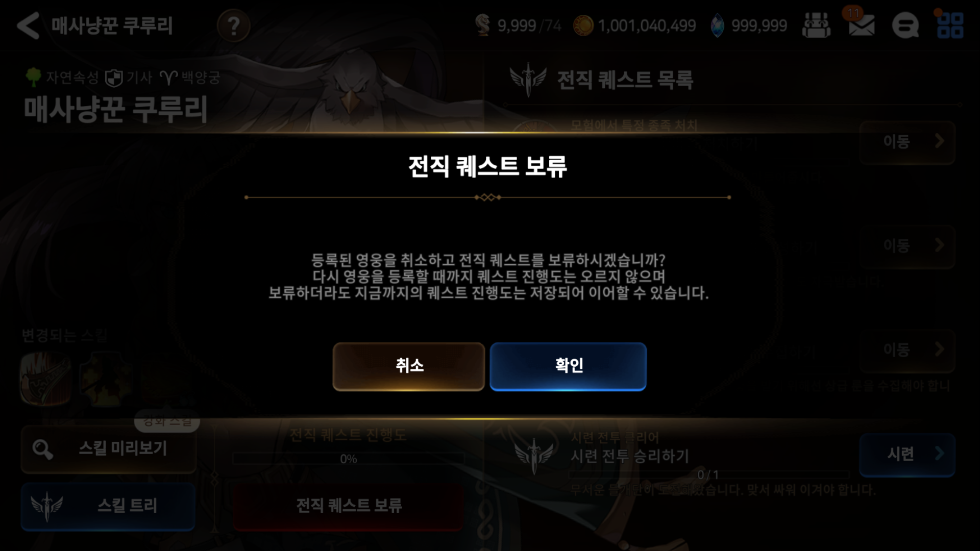980x551 pixels.
Task: Tap the blue crystal gem icon
Action: 718,26
